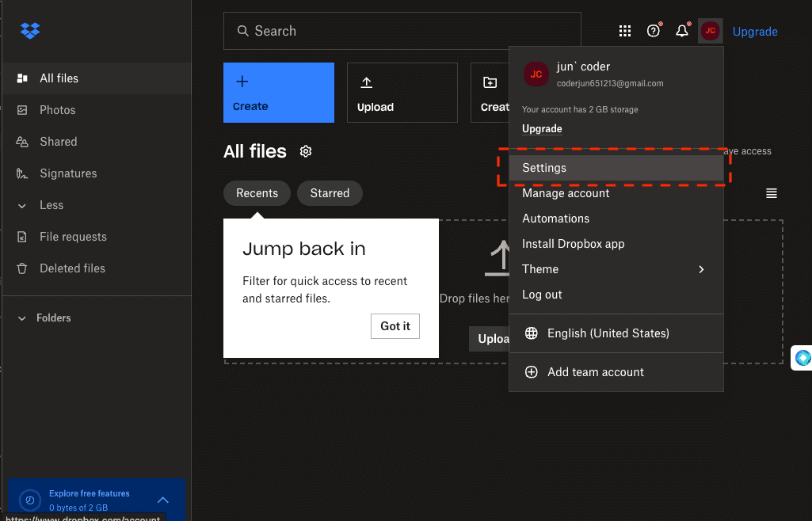Click Upgrade link in top bar

tap(755, 32)
